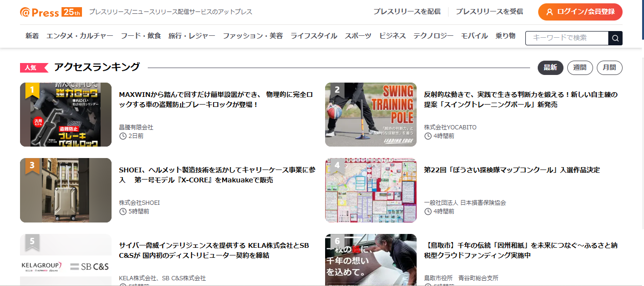Click the rank 2 ribbon badge
Screen dimensions: 644x286
337,90
